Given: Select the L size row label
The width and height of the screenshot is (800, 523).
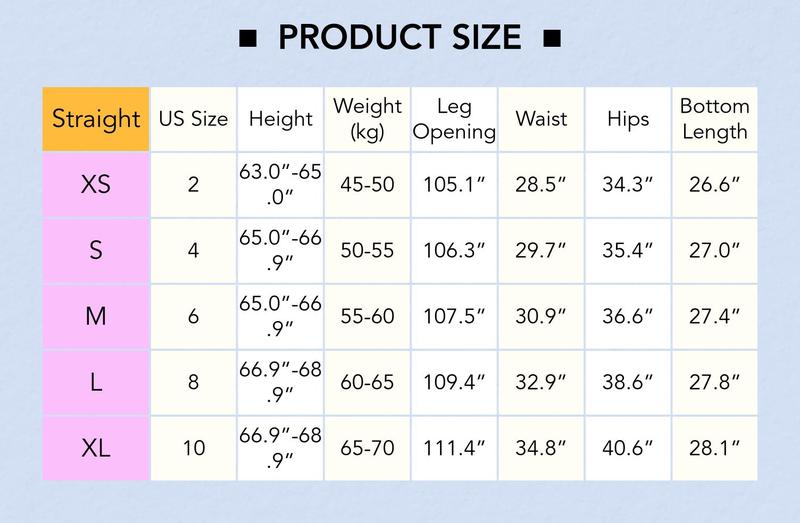Looking at the screenshot, I should pos(96,382).
